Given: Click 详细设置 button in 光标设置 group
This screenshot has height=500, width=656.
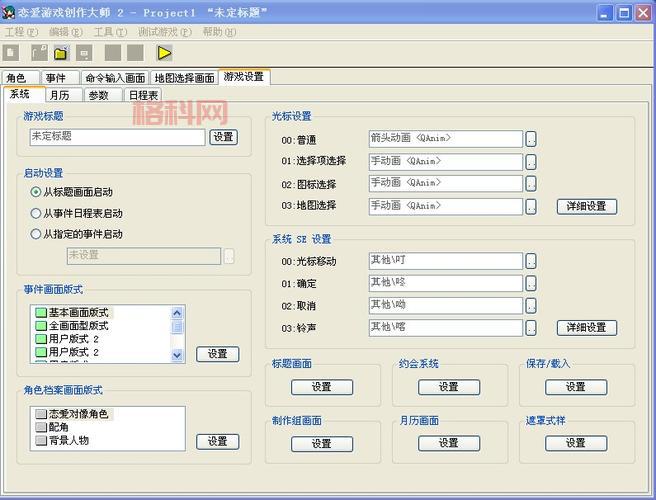Looking at the screenshot, I should [x=587, y=206].
